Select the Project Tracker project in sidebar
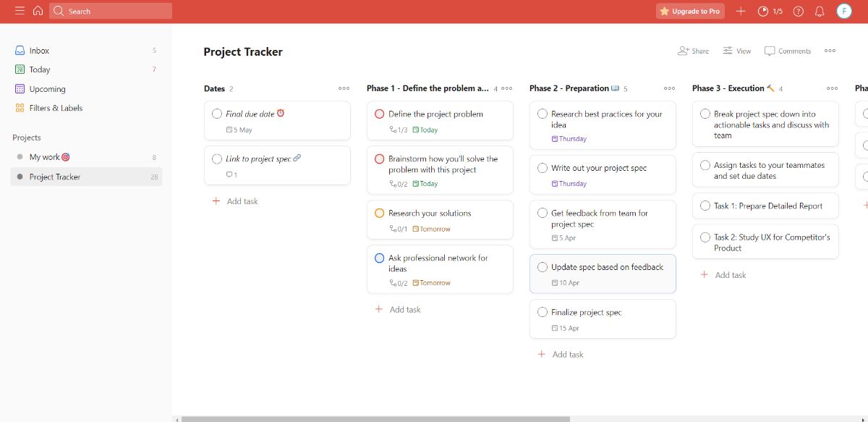The height and width of the screenshot is (422, 868). pyautogui.click(x=54, y=177)
